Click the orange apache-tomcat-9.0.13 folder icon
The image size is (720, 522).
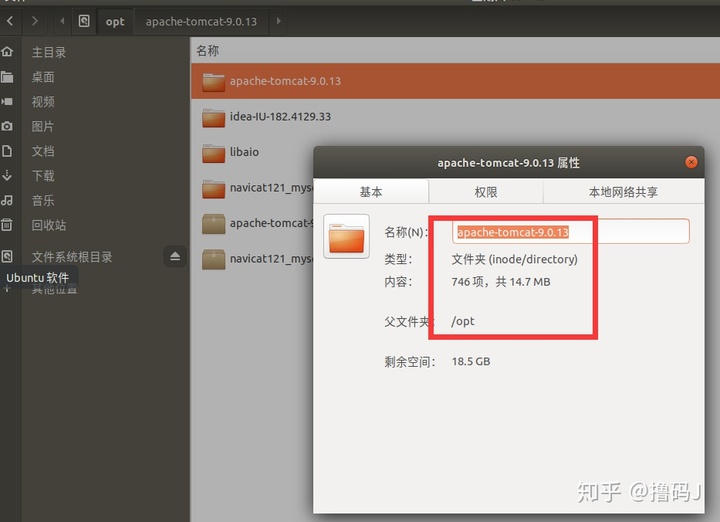click(x=214, y=82)
